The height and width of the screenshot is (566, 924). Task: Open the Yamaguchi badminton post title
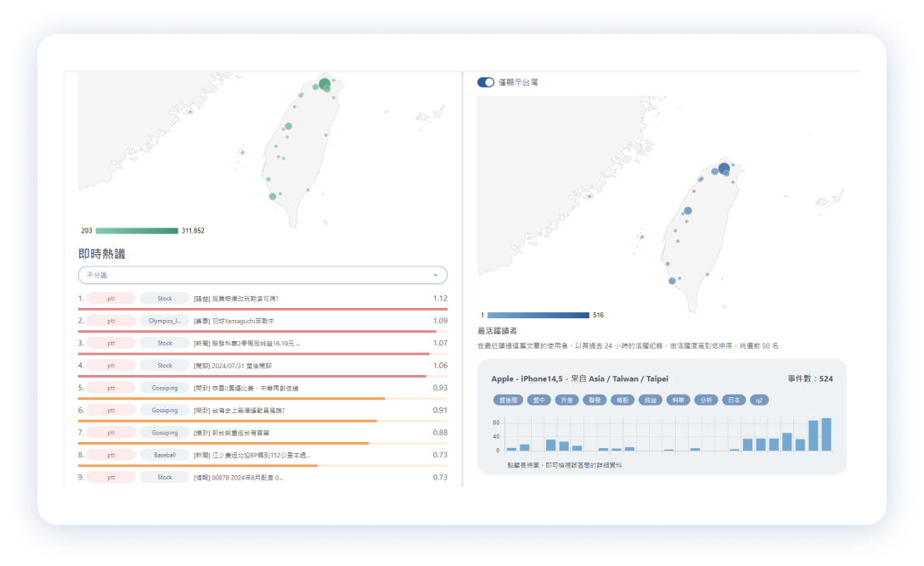pos(234,321)
